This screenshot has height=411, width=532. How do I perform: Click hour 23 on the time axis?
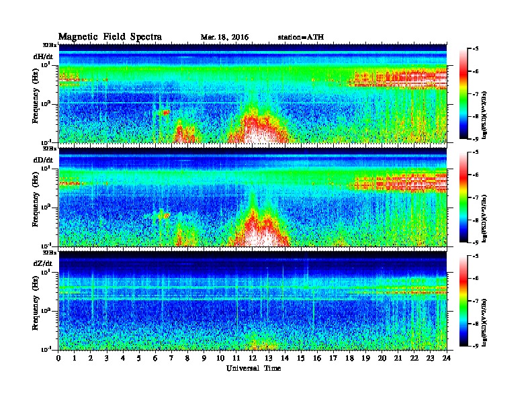pos(431,358)
